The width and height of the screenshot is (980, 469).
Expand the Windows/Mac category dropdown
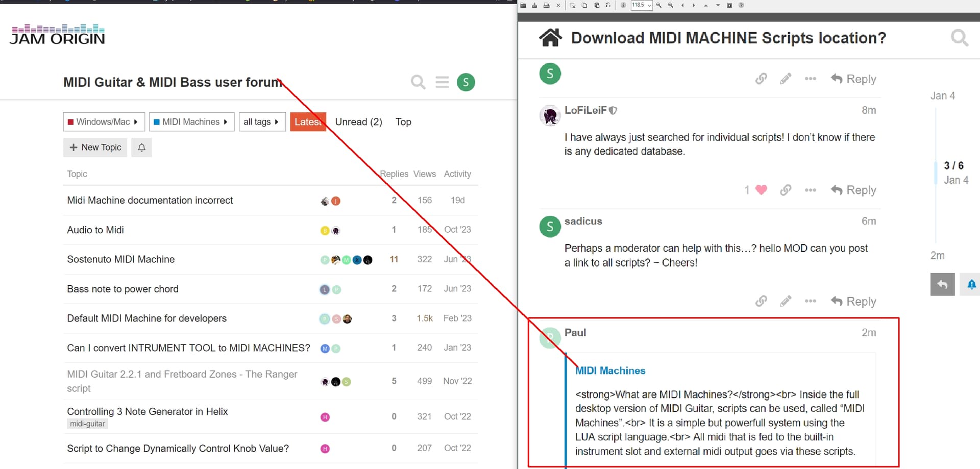click(x=104, y=122)
